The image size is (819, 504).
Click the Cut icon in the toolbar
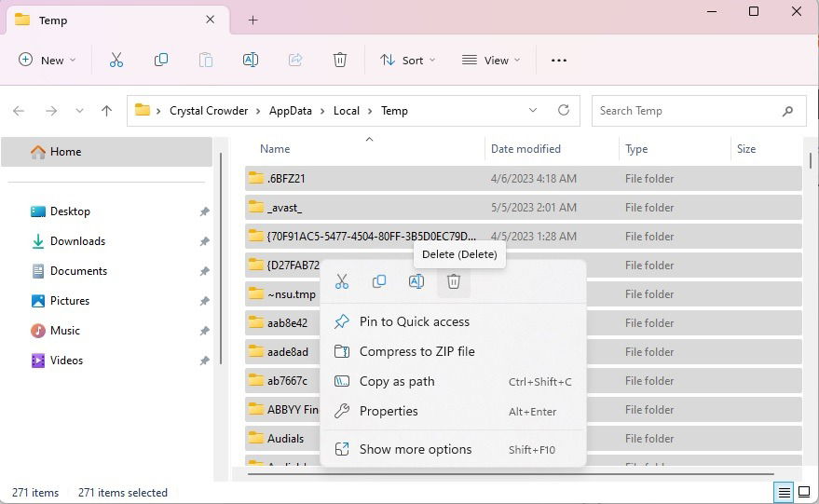116,60
